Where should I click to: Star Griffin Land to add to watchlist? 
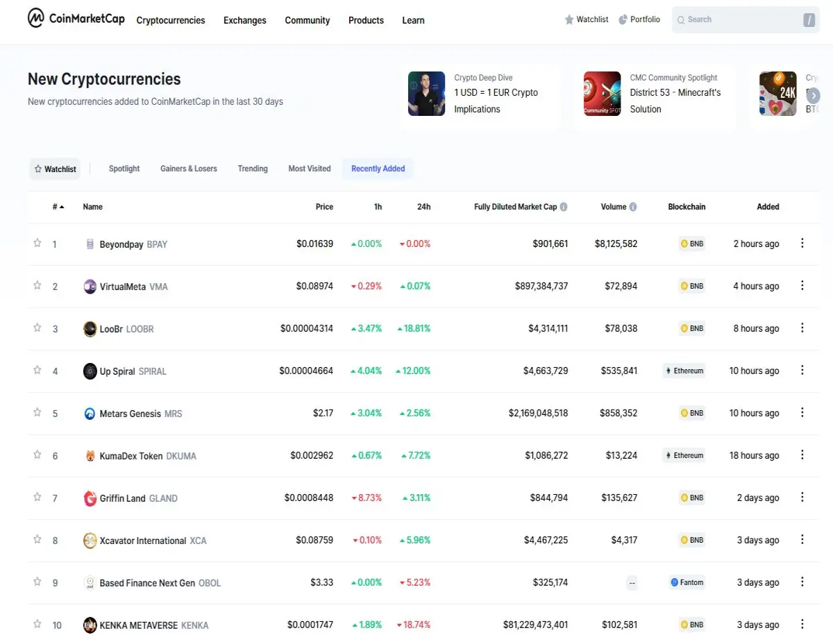point(37,497)
